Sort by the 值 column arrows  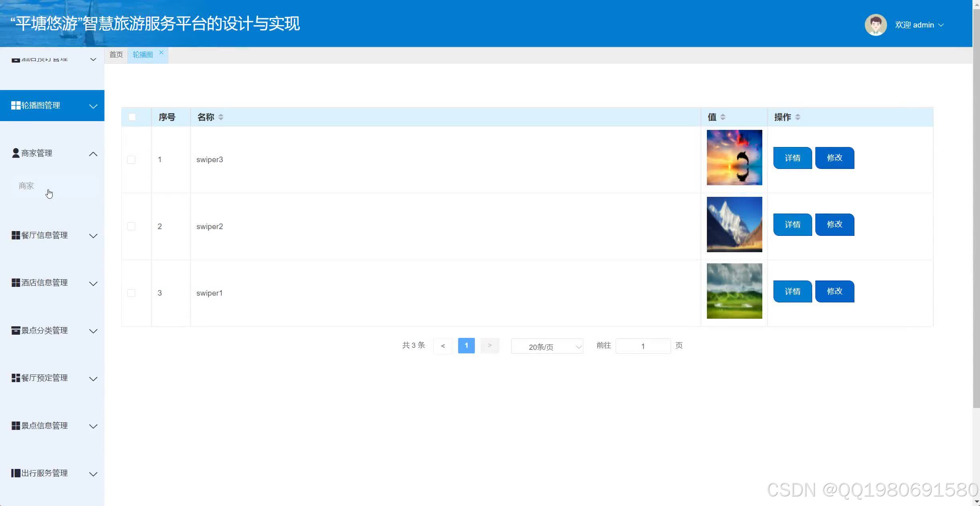click(x=723, y=117)
